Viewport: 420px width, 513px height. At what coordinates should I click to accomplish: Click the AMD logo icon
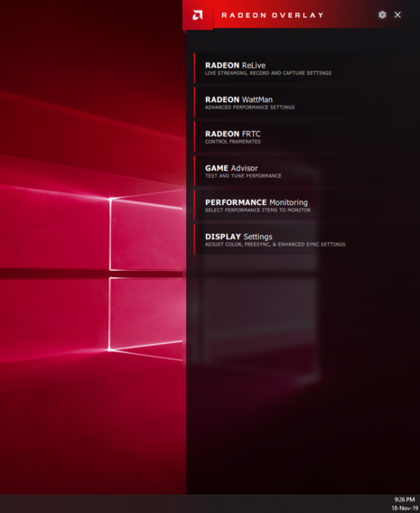pyautogui.click(x=198, y=14)
